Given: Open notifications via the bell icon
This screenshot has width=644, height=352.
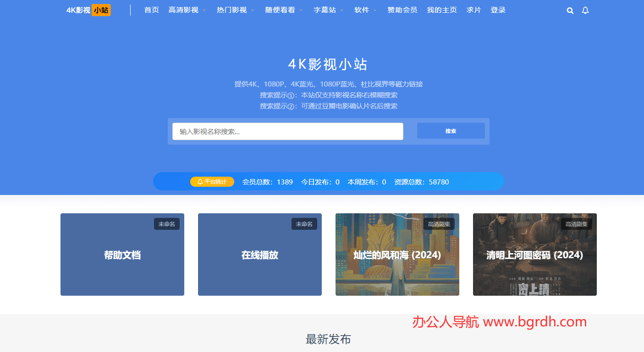Looking at the screenshot, I should pyautogui.click(x=585, y=10).
